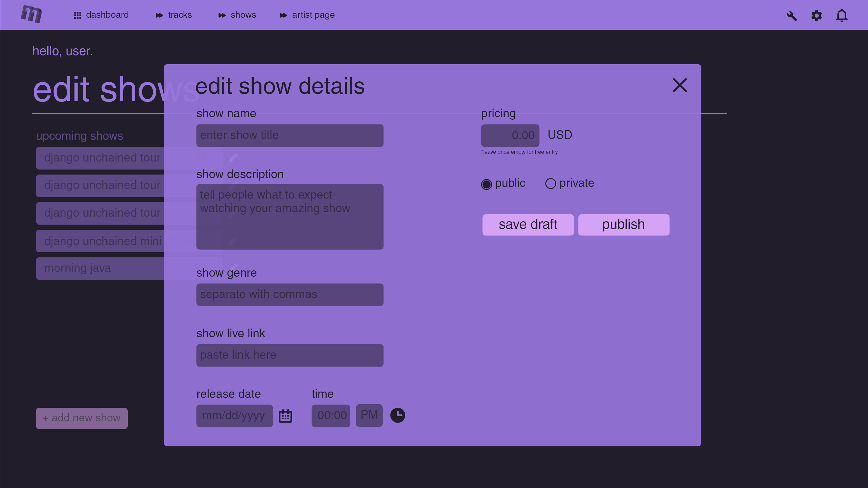This screenshot has width=868, height=488.
Task: Click the pricing amount field
Action: [510, 135]
